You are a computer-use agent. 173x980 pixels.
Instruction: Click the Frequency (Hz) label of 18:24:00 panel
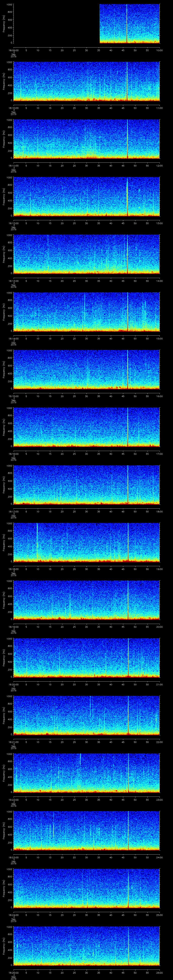pyautogui.click(x=4, y=888)
